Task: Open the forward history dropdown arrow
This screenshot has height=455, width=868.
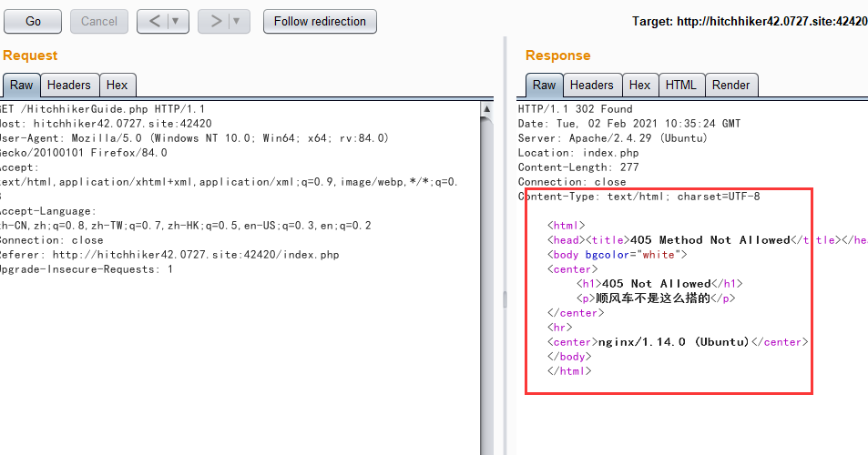Action: [x=237, y=22]
